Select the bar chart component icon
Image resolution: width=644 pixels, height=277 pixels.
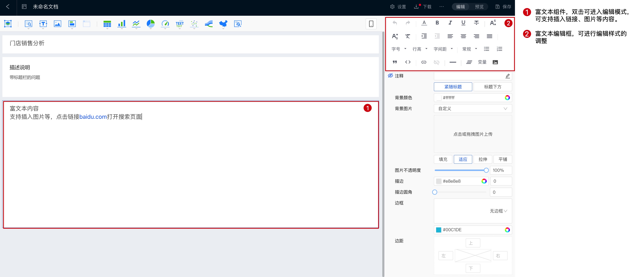point(122,24)
